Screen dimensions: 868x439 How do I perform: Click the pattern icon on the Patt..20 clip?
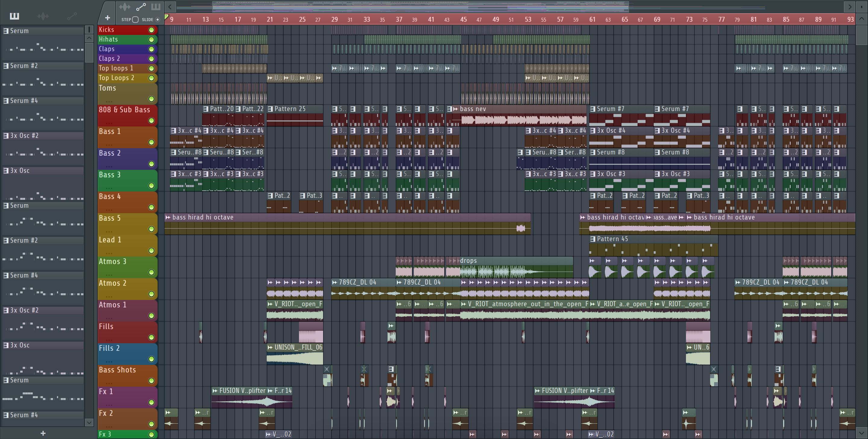click(206, 109)
